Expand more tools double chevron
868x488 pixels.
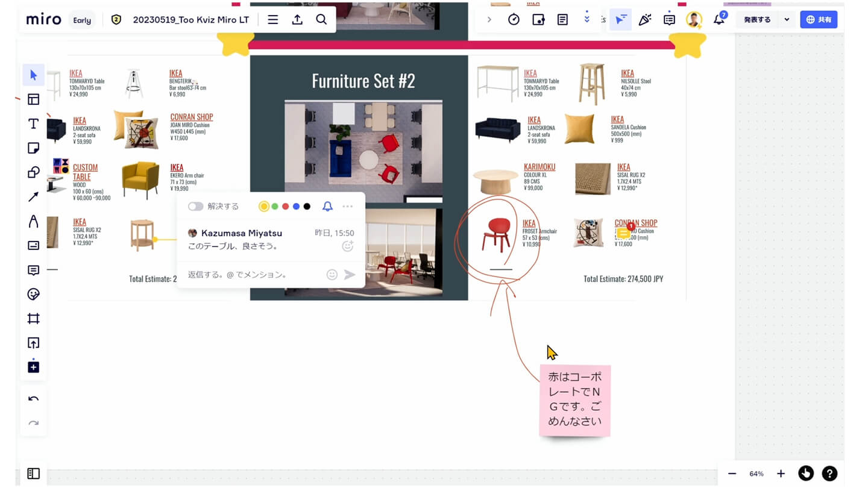tap(587, 19)
